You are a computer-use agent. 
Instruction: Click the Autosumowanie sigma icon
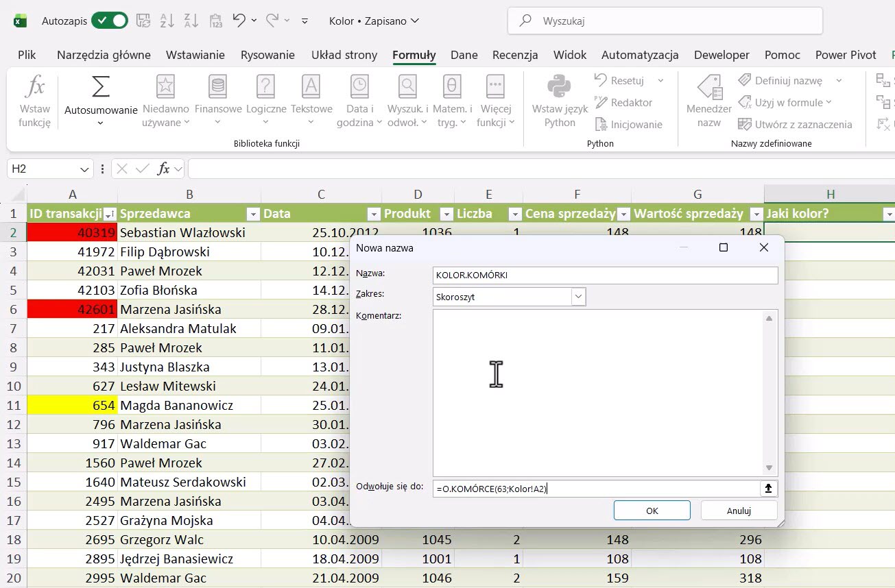(100, 88)
